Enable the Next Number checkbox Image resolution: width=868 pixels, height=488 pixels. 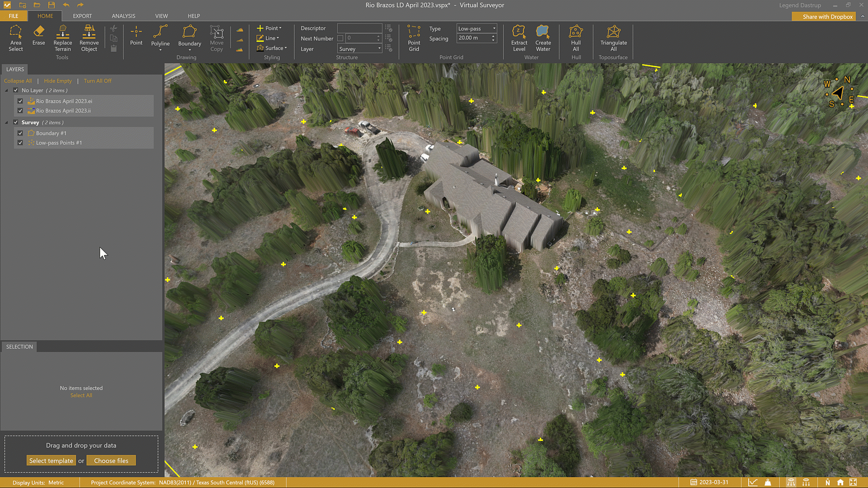point(340,38)
